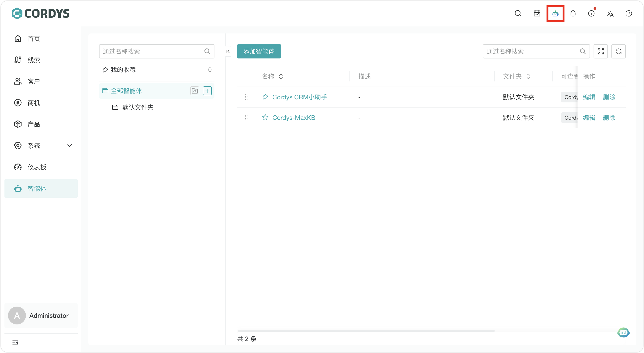
Task: Click the notification bell icon
Action: pos(573,14)
